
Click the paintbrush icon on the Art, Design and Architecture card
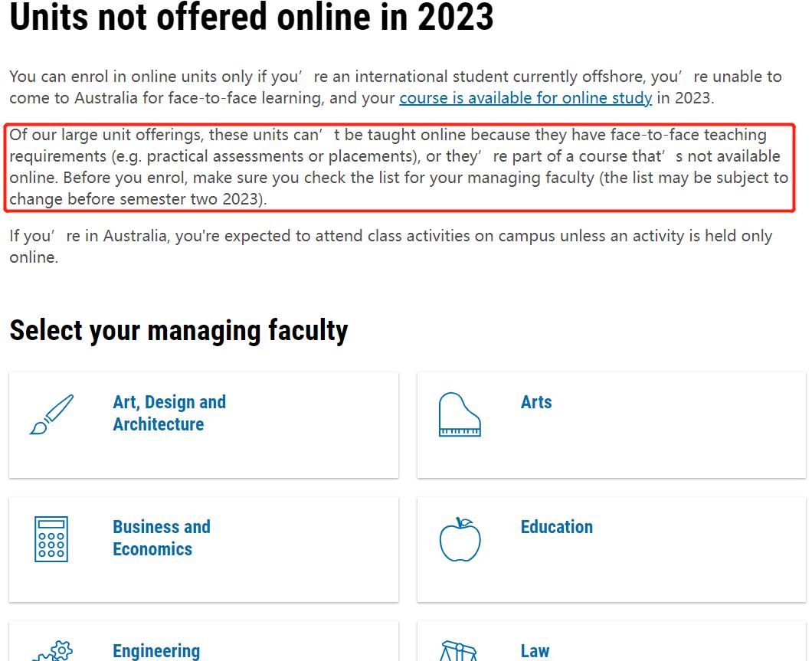(52, 413)
